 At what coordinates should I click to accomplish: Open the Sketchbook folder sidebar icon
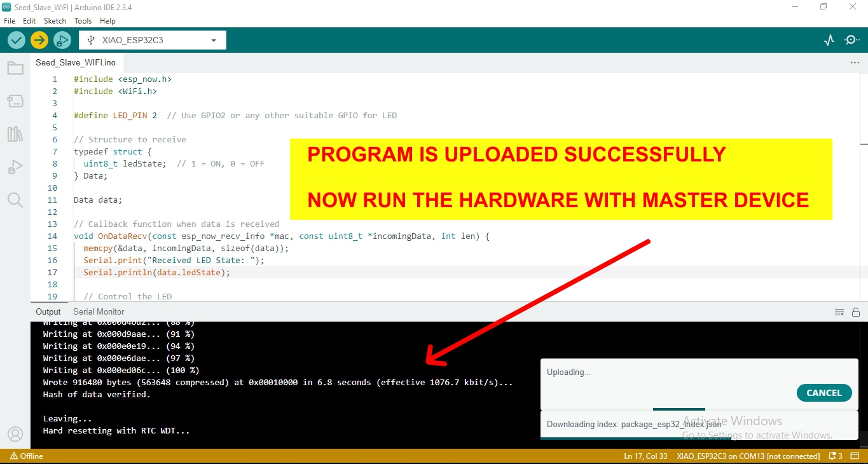pos(15,68)
